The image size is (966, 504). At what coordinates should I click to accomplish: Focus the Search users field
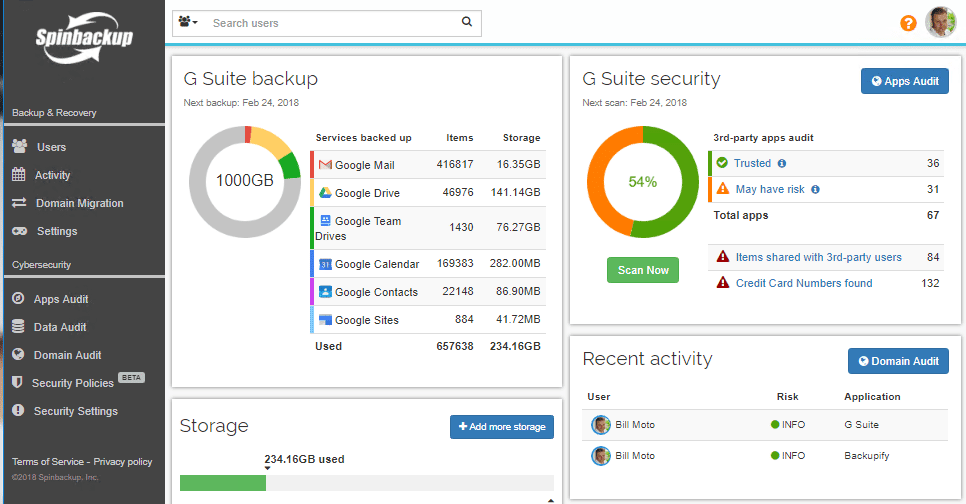click(333, 23)
